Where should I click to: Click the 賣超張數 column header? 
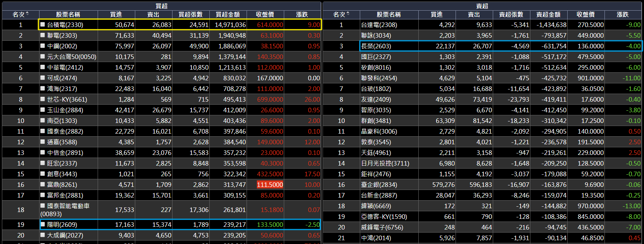[511, 14]
